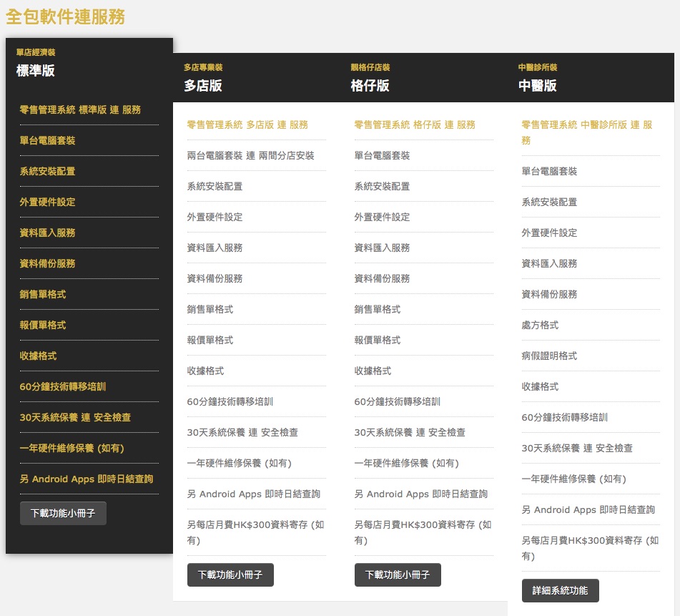Image resolution: width=680 pixels, height=616 pixels.
Task: Click the 零售管理系統 標準版 連 服務 link
Action: click(x=80, y=109)
